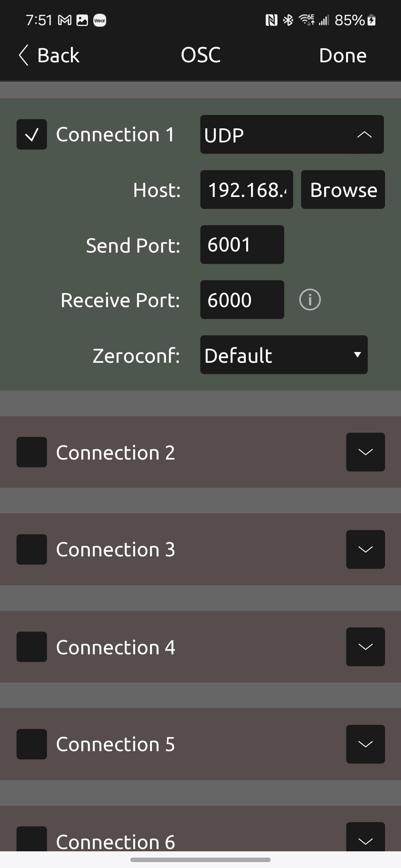Tap the Wear notification icon

click(100, 20)
